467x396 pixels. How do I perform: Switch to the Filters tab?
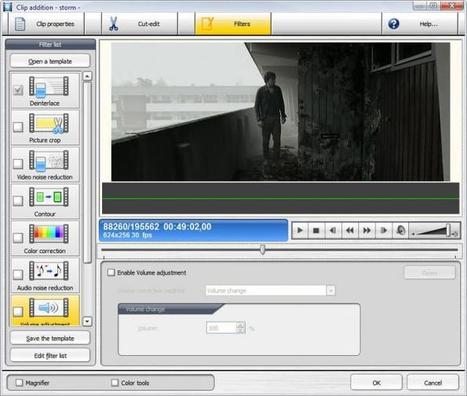pyautogui.click(x=233, y=24)
